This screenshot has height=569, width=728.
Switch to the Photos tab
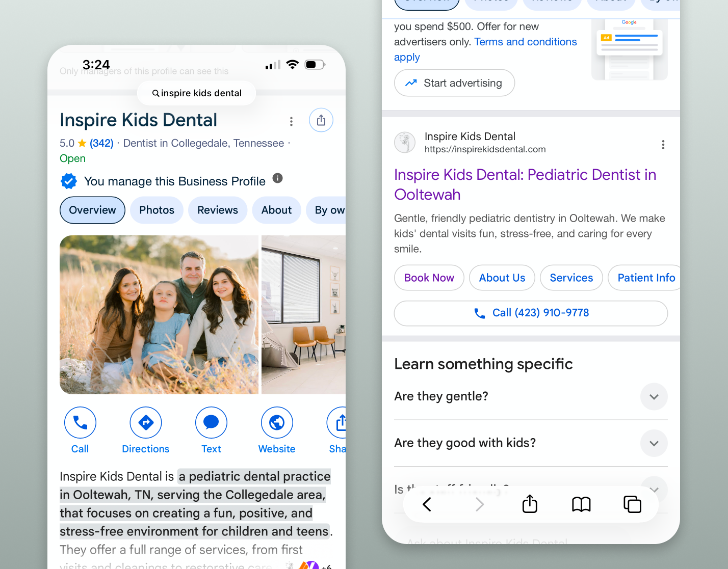click(157, 210)
